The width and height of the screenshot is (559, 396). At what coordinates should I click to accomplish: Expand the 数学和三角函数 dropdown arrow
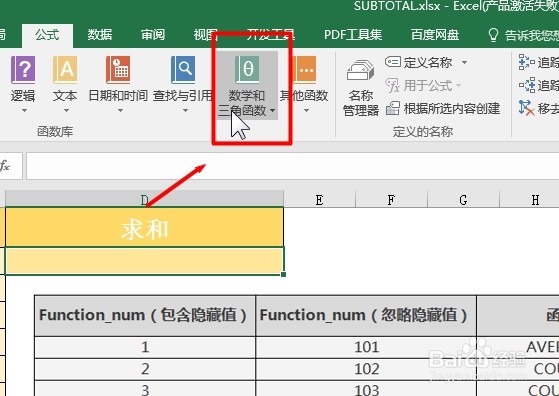(x=272, y=110)
